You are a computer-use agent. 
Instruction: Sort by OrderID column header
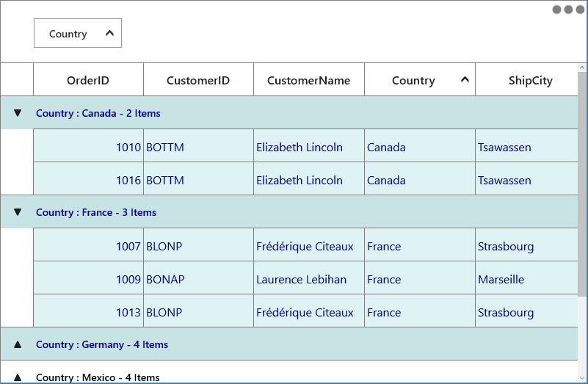coord(88,80)
